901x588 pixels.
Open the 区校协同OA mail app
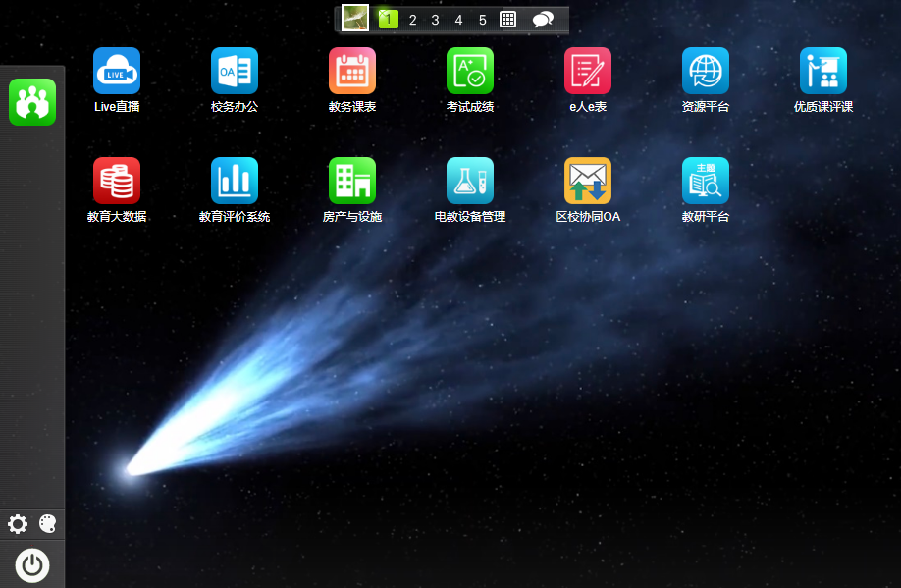click(x=588, y=181)
